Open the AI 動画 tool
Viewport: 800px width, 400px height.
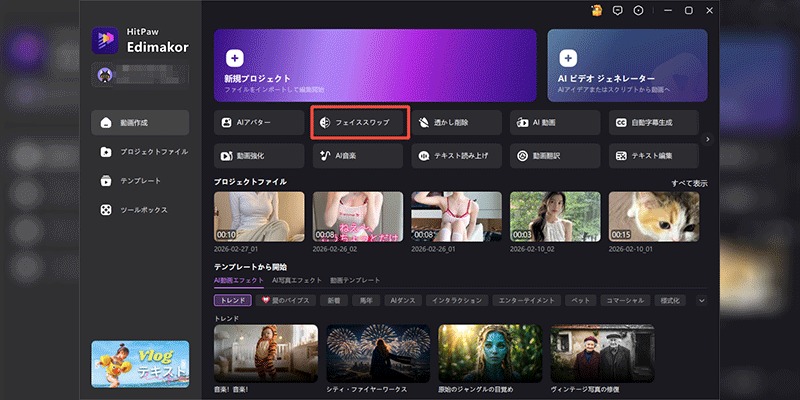555,123
